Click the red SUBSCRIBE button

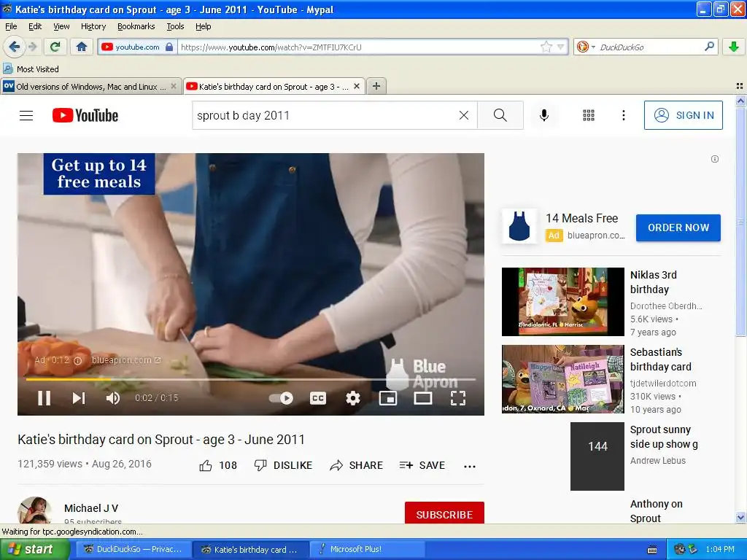(444, 513)
